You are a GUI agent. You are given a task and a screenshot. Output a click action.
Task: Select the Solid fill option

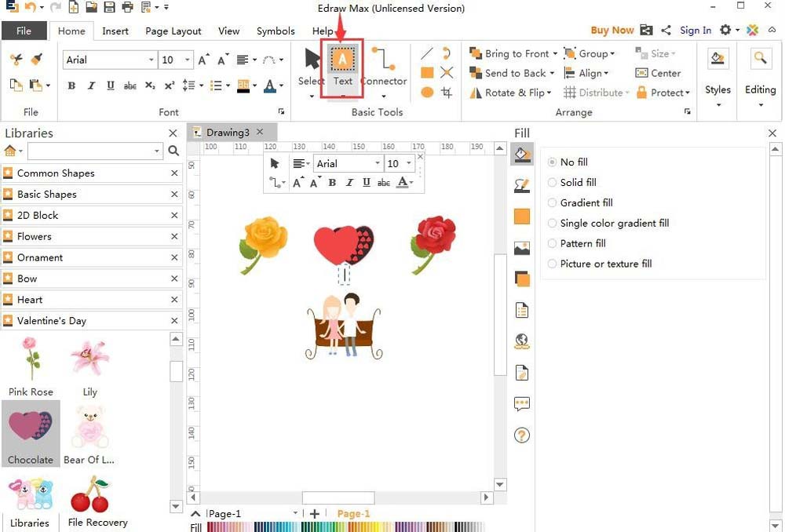tap(553, 182)
